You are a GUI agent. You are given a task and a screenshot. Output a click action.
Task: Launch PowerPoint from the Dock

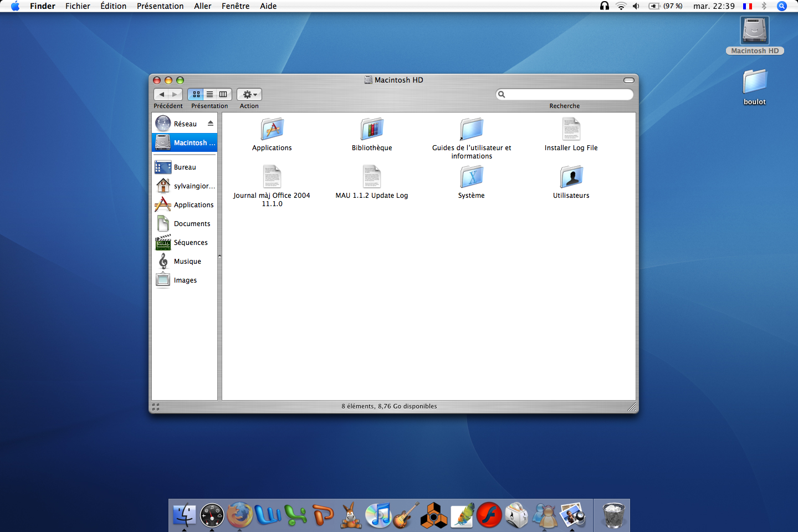(323, 515)
